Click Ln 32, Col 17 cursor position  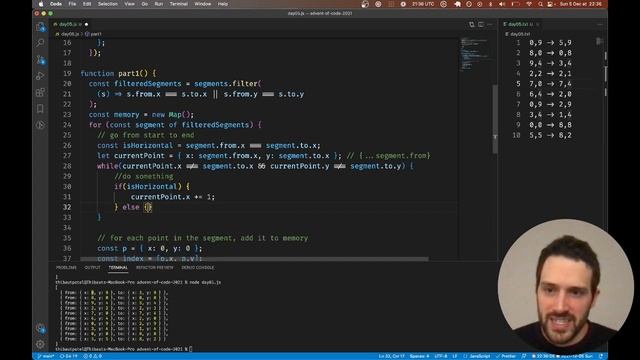[x=391, y=356]
